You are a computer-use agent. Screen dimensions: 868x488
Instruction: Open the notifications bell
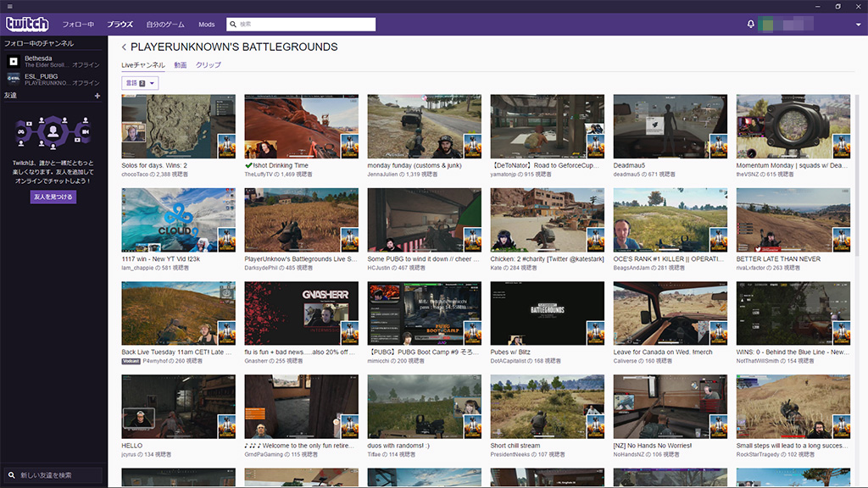pos(750,25)
